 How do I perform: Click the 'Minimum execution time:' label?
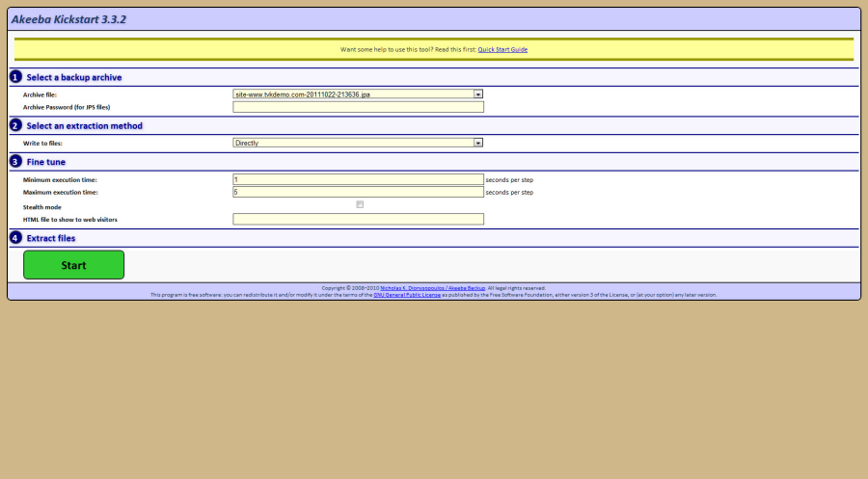point(60,180)
